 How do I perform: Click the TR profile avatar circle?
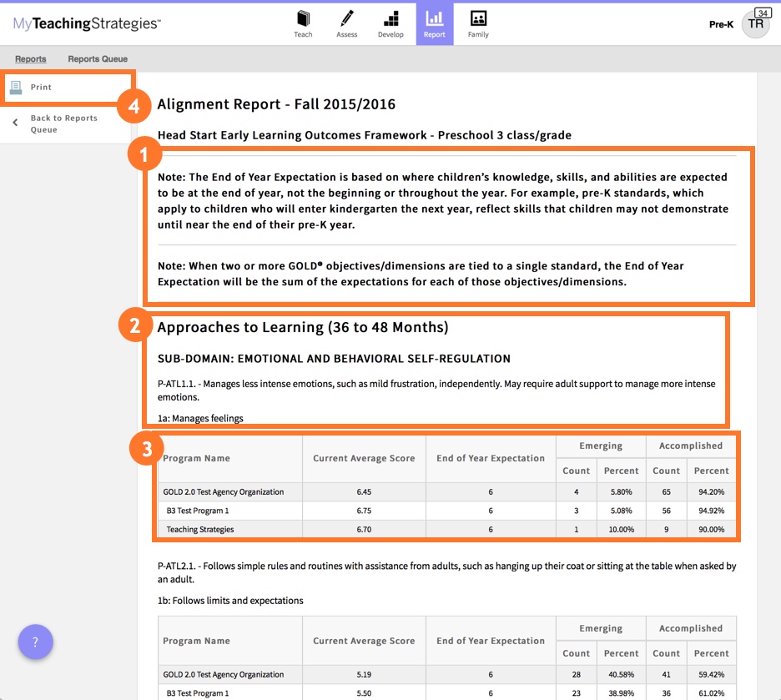point(756,24)
